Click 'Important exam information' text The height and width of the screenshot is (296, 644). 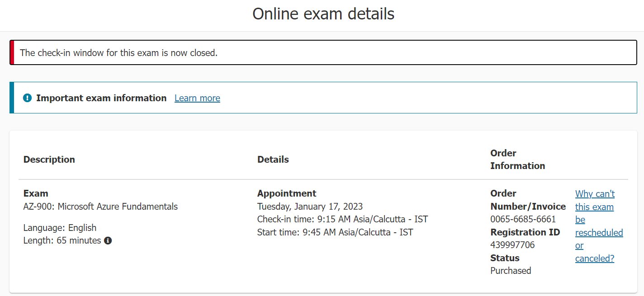tap(101, 98)
